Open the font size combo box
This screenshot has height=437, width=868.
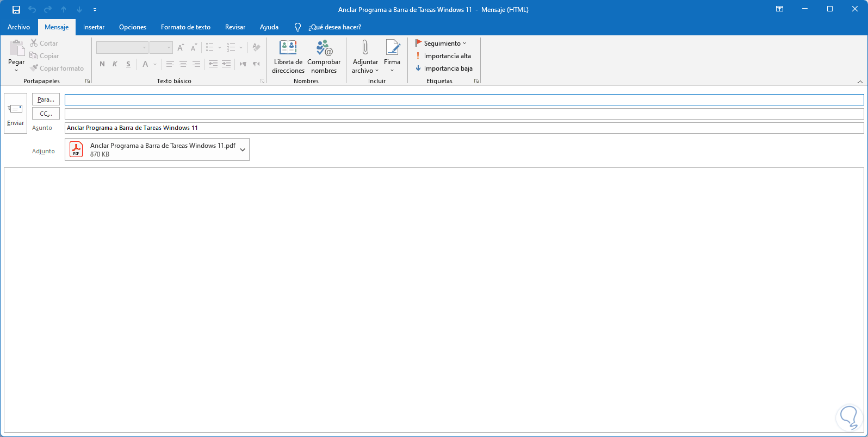[x=161, y=48]
